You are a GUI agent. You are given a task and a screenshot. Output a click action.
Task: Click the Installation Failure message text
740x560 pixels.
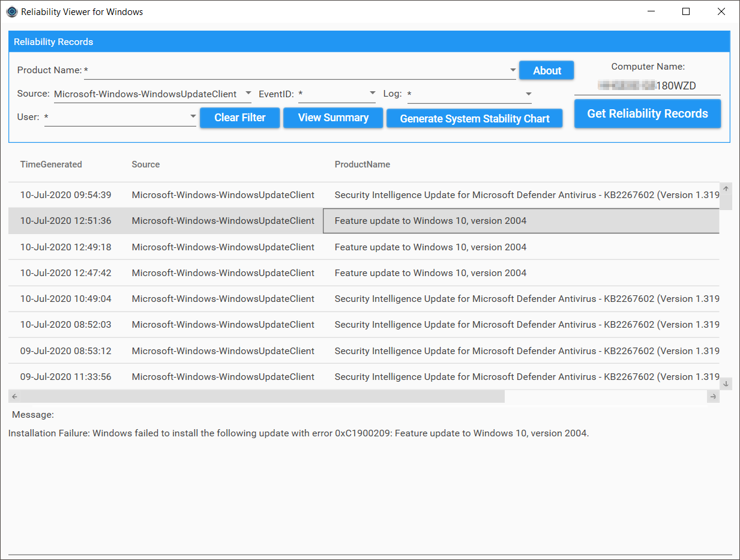299,433
